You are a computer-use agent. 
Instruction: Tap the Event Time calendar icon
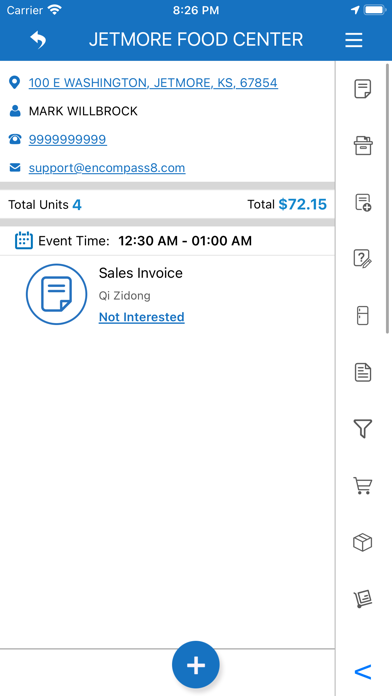24,240
